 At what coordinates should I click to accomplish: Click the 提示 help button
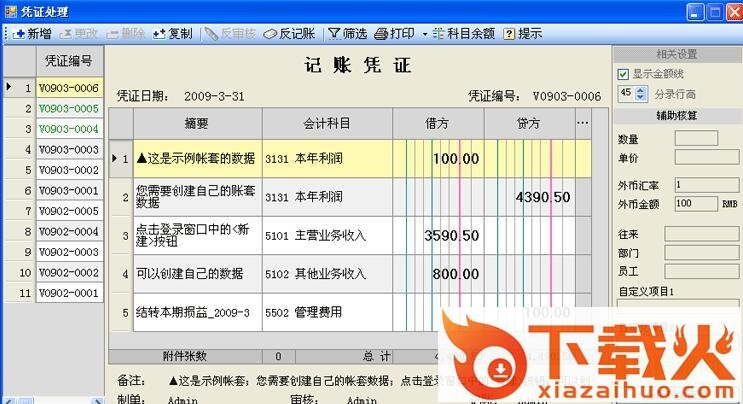[523, 34]
